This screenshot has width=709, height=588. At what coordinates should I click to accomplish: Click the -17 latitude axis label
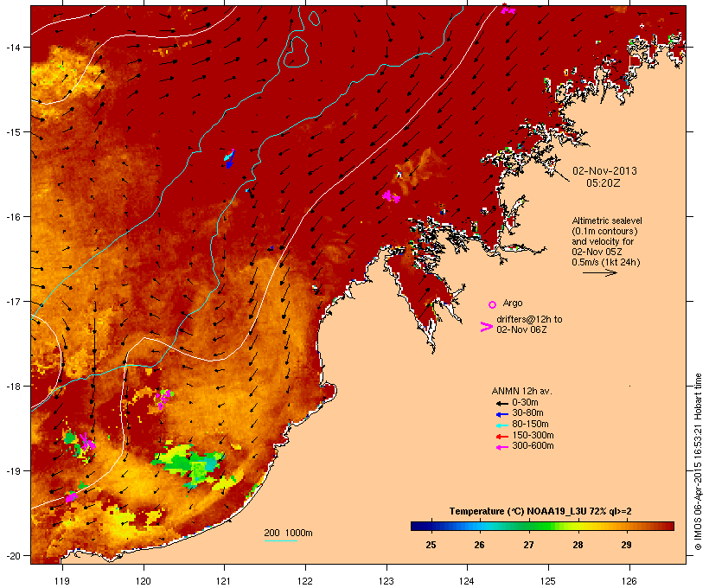(x=13, y=301)
